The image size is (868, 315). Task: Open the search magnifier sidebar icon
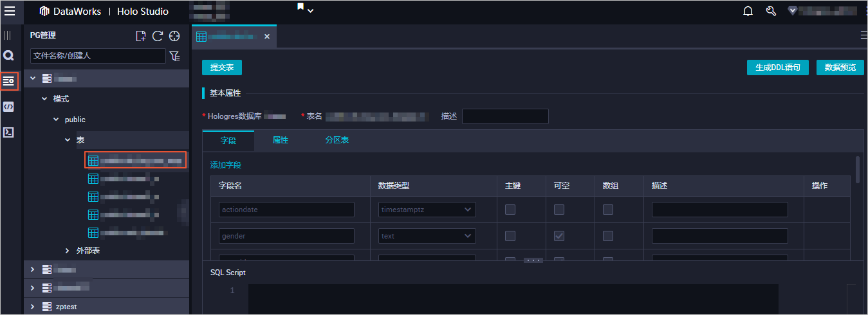(8, 57)
